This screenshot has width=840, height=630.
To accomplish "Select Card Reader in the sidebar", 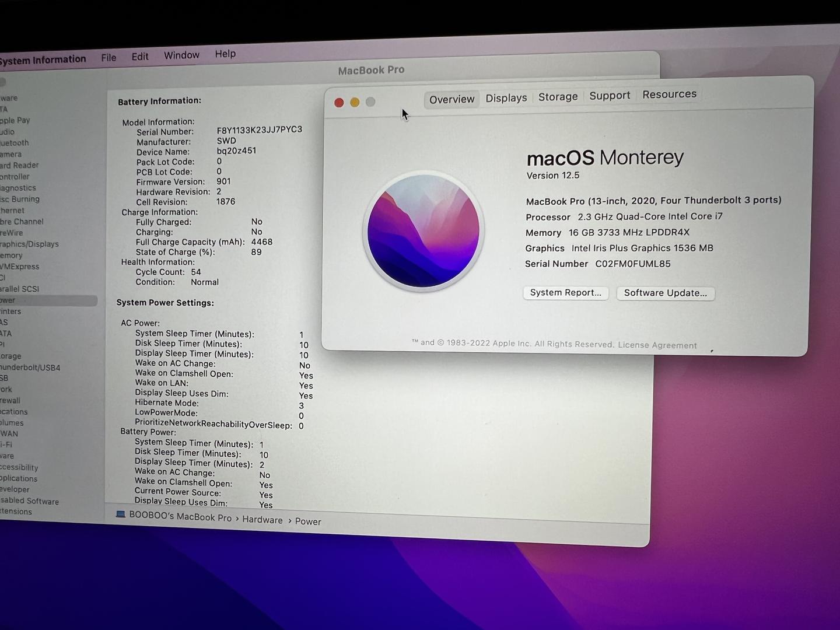I will tap(19, 166).
